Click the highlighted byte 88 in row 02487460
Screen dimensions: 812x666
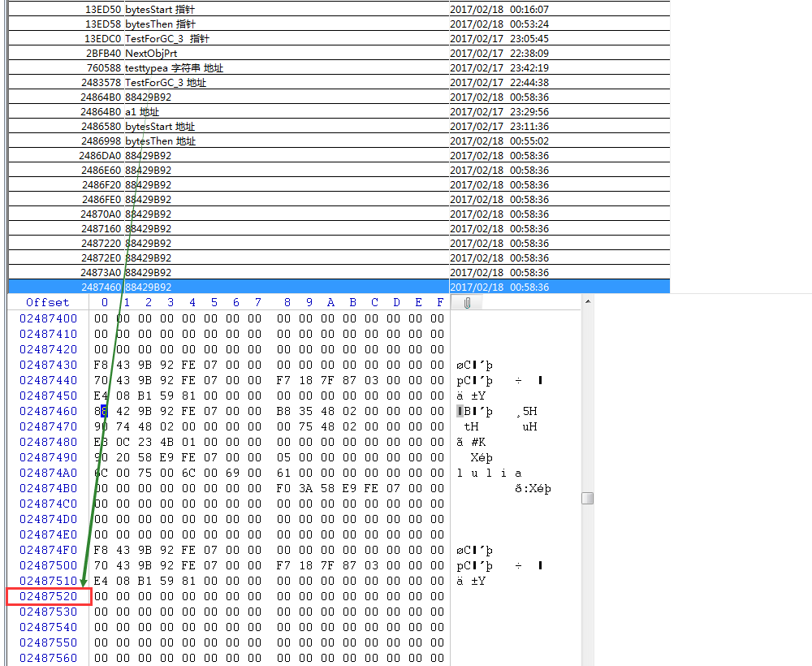101,411
